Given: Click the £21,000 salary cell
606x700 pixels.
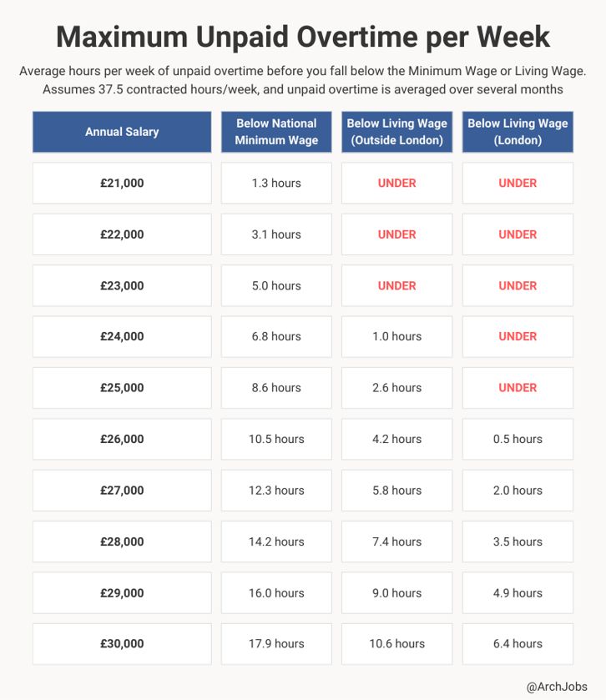Looking at the screenshot, I should pos(122,183).
